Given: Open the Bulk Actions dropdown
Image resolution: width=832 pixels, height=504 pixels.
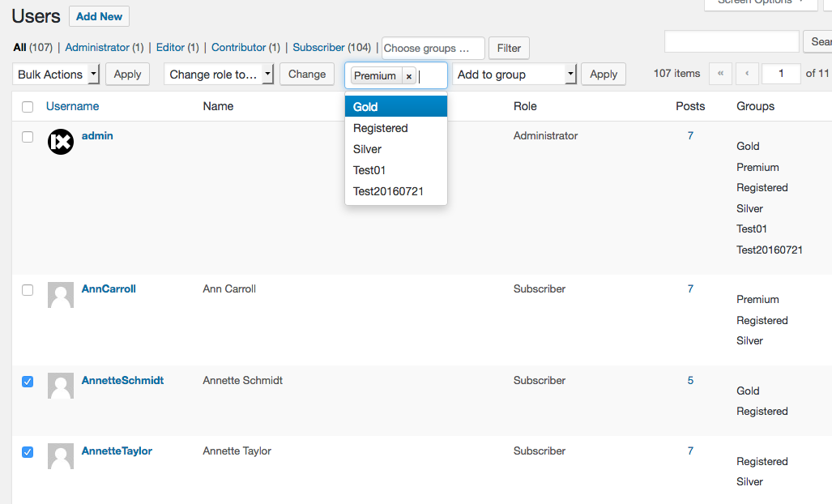Looking at the screenshot, I should click(x=56, y=75).
